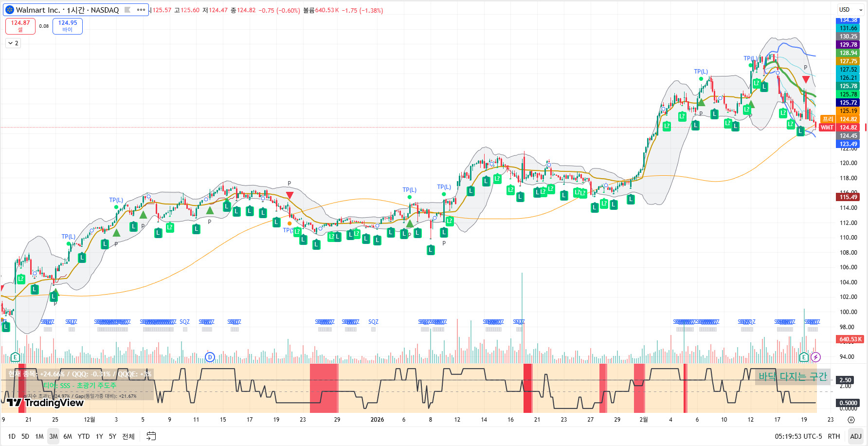The image size is (868, 446).
Task: Toggle the ADJ adjustment button
Action: [856, 436]
